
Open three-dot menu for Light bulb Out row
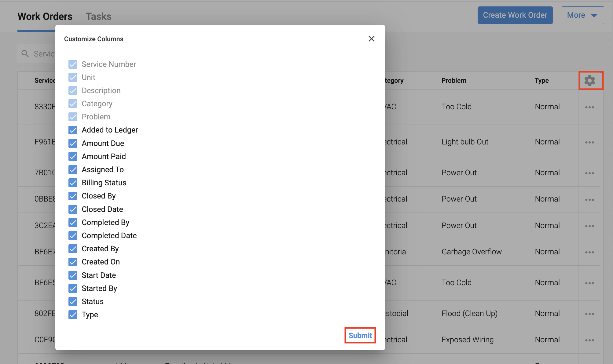pyautogui.click(x=589, y=142)
